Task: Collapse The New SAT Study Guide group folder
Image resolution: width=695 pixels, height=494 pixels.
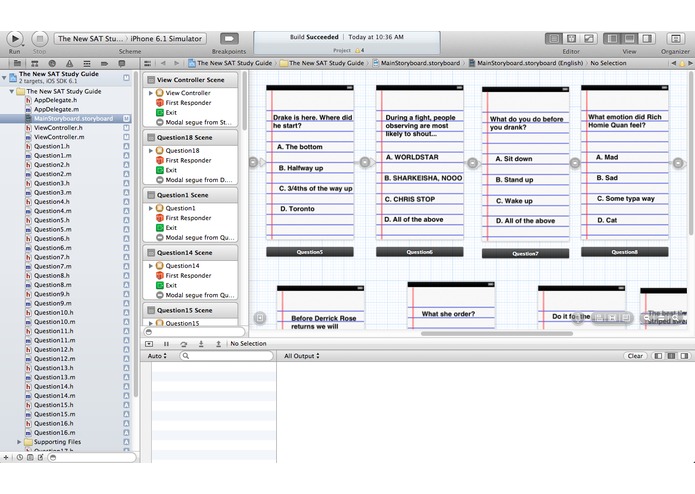Action: tap(12, 91)
